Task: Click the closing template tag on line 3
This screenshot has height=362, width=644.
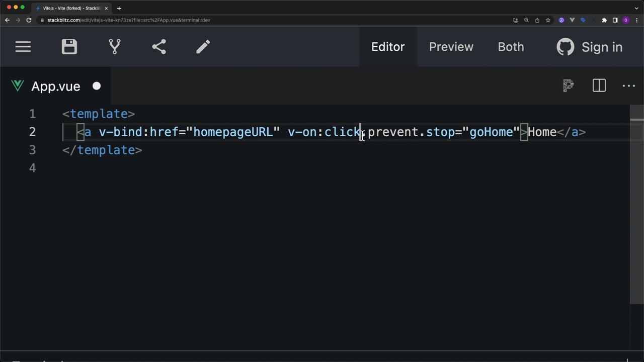Action: pyautogui.click(x=102, y=150)
